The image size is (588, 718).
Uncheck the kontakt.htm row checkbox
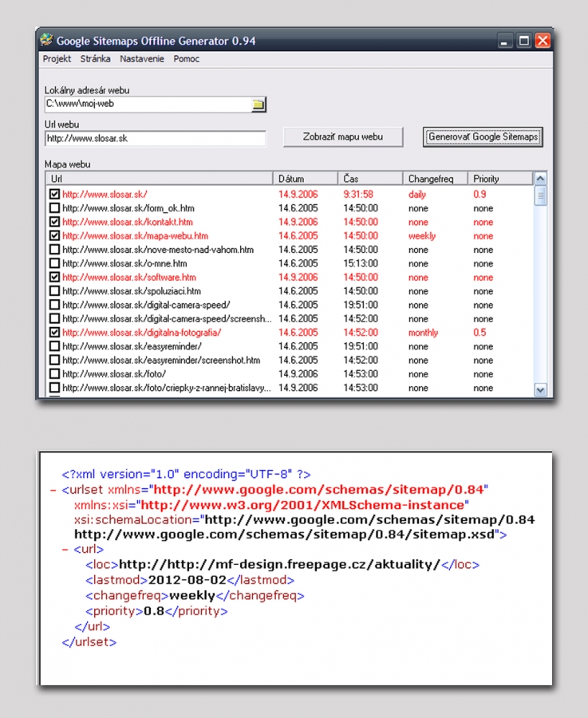pyautogui.click(x=54, y=222)
